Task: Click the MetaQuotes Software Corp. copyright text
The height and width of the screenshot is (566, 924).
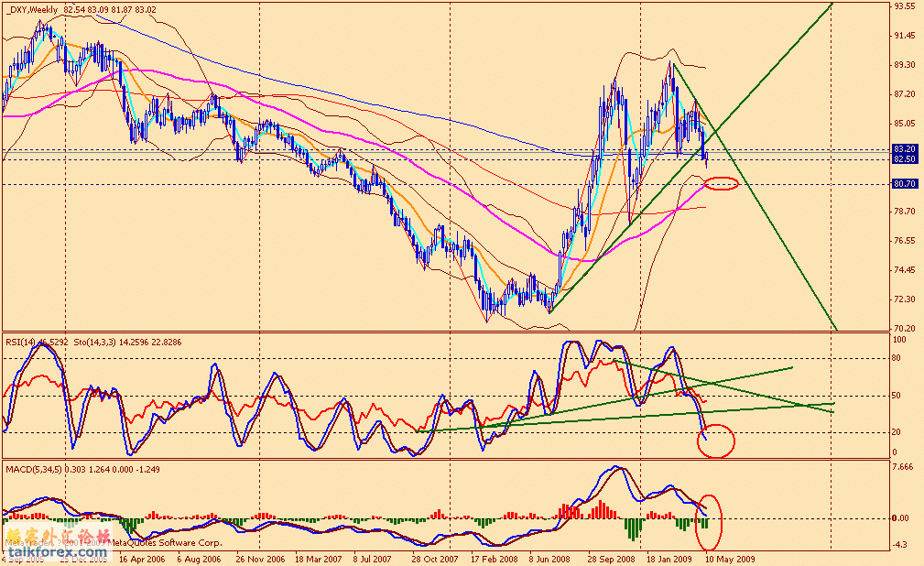Action: [167, 542]
